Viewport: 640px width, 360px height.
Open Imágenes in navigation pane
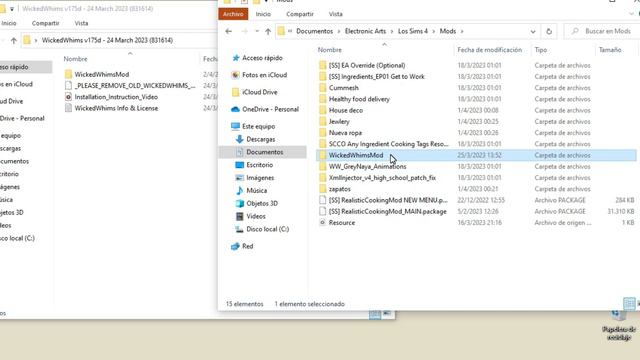pos(260,178)
